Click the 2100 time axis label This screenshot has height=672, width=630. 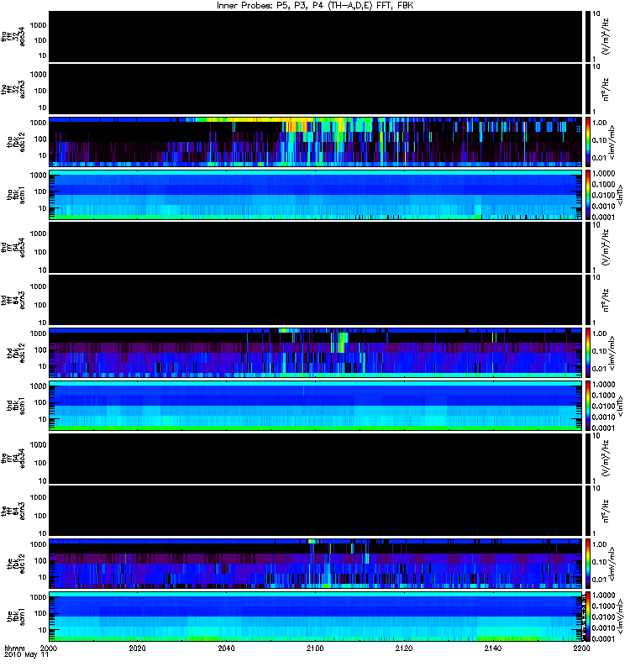click(315, 648)
